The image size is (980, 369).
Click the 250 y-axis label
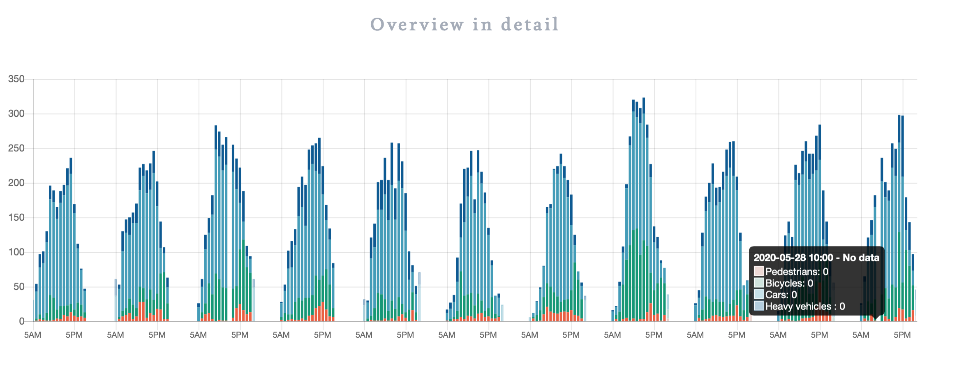[x=16, y=148]
